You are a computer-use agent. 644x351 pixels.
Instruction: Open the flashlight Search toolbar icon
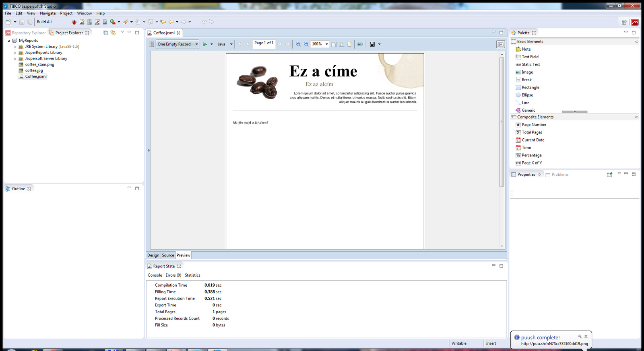click(x=126, y=22)
